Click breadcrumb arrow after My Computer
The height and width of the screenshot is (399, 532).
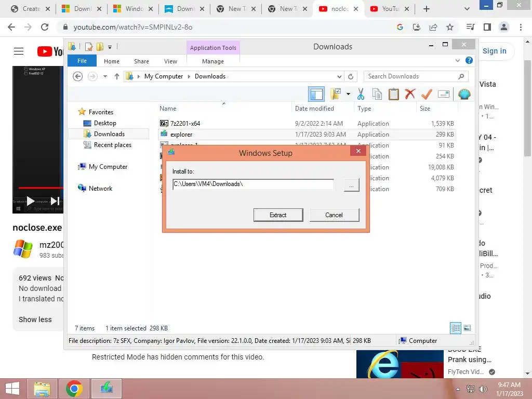189,77
